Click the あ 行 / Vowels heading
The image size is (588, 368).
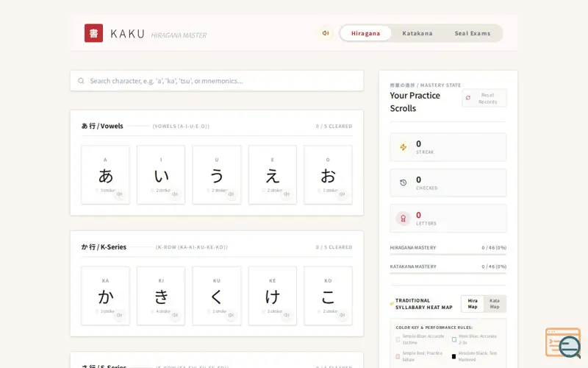[102, 126]
